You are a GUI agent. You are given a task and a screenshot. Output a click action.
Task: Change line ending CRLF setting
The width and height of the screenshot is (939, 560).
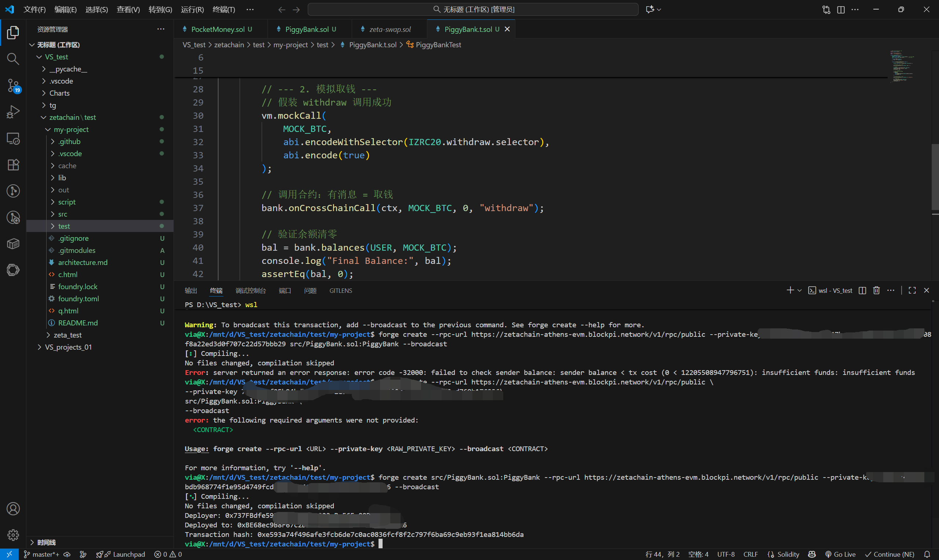click(x=750, y=554)
